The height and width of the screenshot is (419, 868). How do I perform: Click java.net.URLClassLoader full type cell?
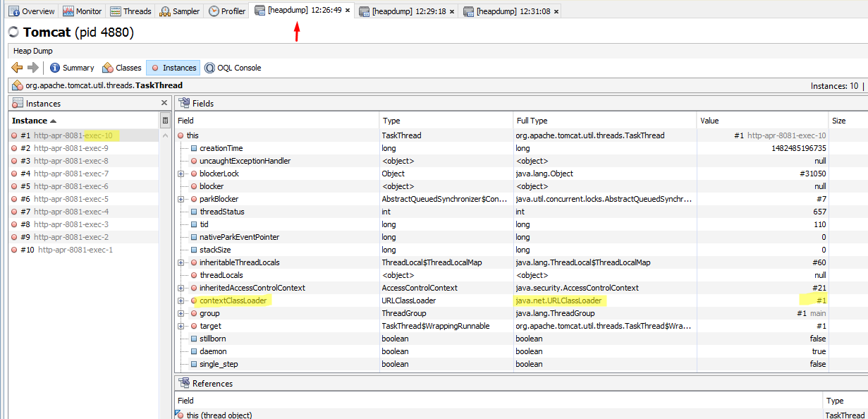558,300
